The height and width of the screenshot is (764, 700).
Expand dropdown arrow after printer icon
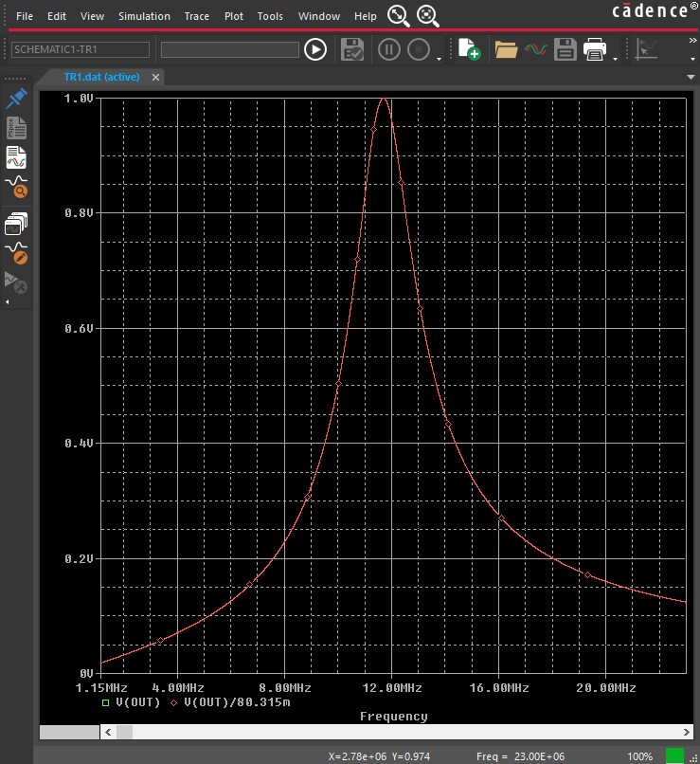[x=616, y=59]
